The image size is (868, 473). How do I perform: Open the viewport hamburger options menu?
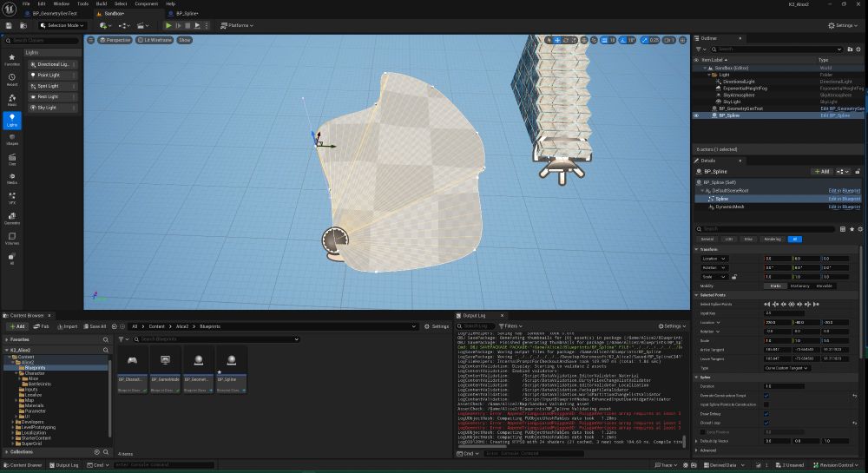tap(91, 40)
